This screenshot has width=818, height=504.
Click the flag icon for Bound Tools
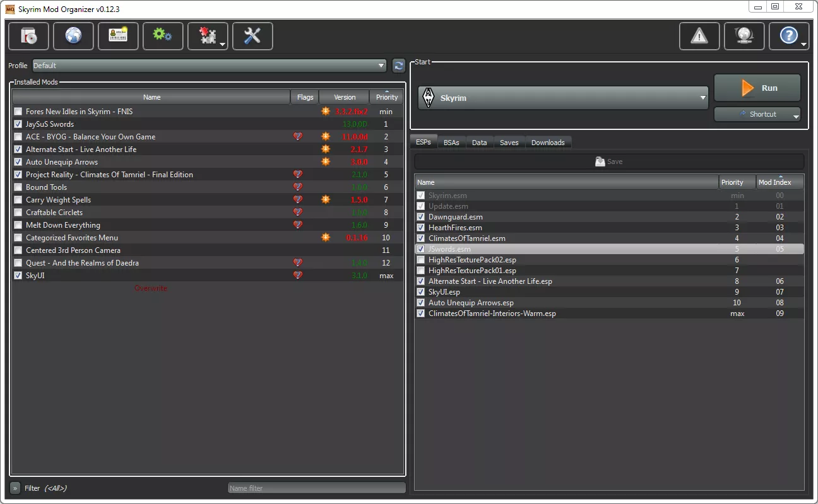pos(298,187)
